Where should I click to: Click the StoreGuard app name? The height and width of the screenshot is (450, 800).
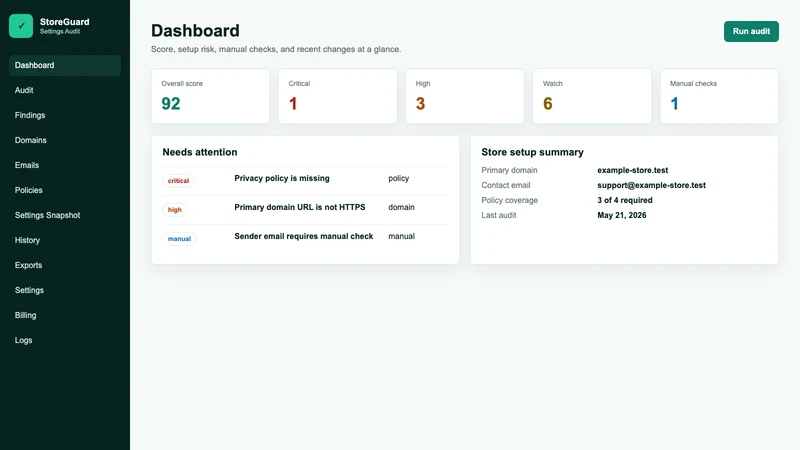pyautogui.click(x=64, y=22)
